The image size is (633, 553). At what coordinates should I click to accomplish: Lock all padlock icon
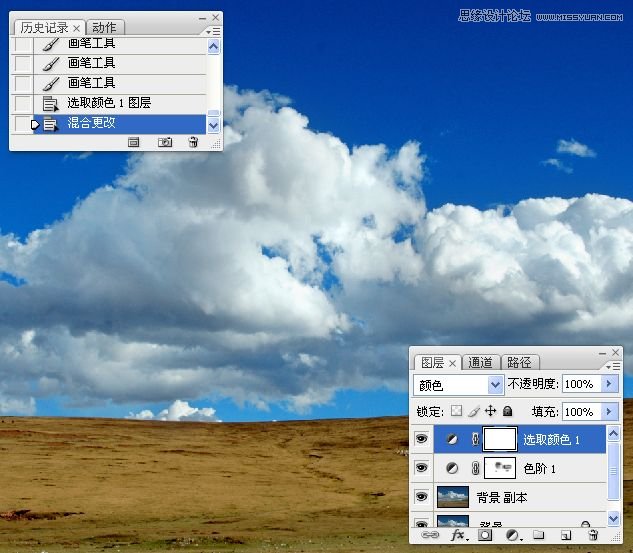507,411
